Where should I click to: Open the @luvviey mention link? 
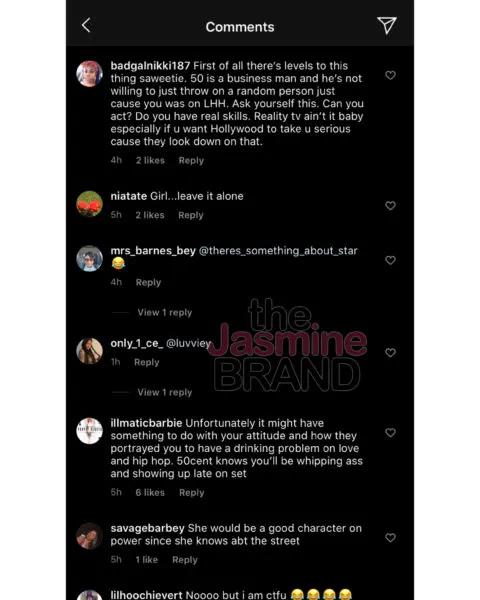click(188, 344)
